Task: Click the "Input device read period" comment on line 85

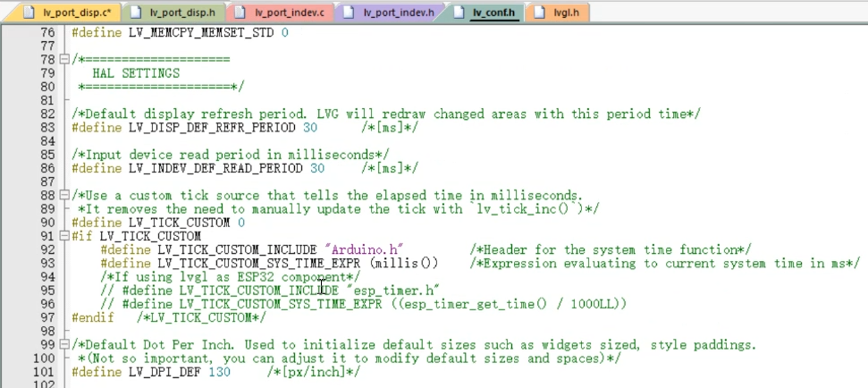Action: [231, 155]
